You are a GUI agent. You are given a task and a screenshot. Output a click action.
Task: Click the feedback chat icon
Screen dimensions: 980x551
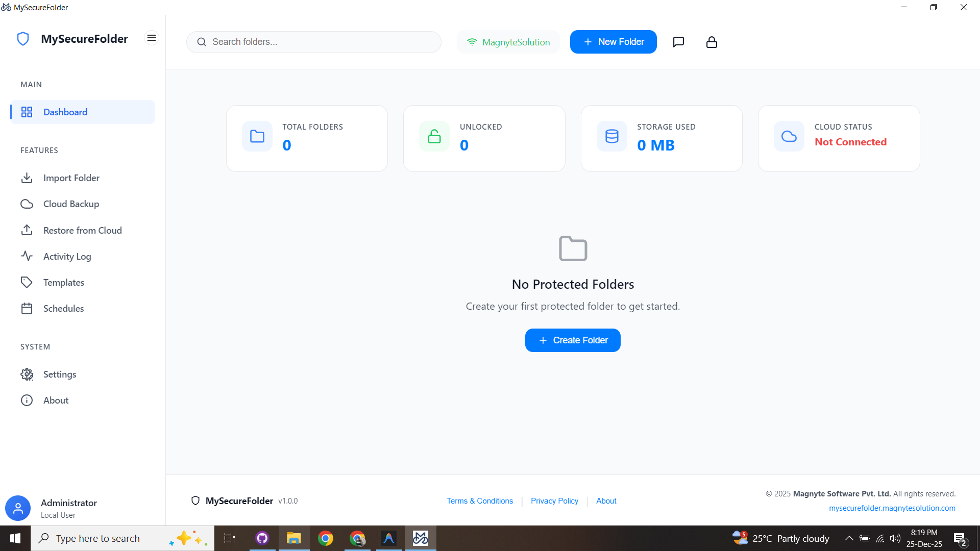pos(678,42)
